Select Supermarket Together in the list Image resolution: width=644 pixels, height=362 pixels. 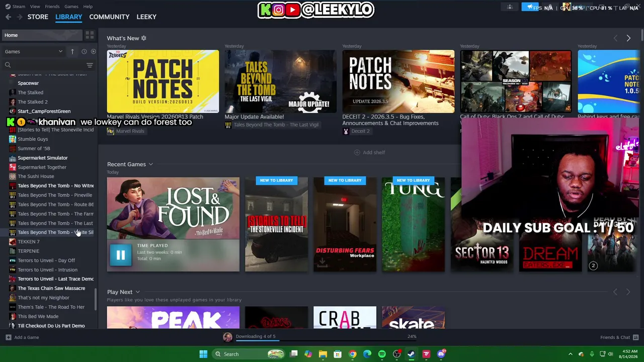point(42,167)
